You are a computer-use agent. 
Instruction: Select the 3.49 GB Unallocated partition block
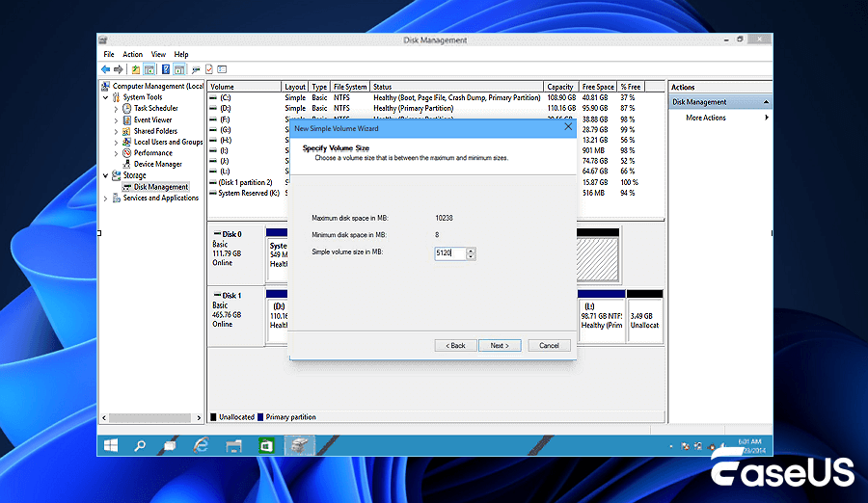645,317
